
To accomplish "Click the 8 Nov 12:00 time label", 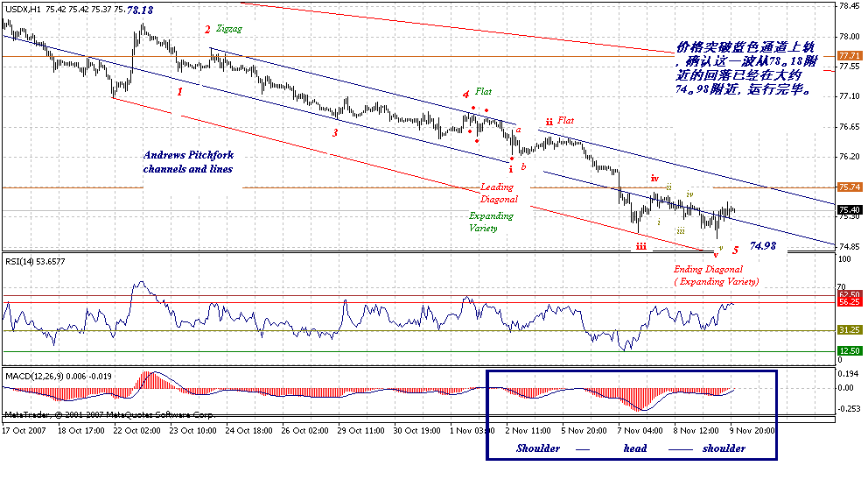I will coord(696,431).
